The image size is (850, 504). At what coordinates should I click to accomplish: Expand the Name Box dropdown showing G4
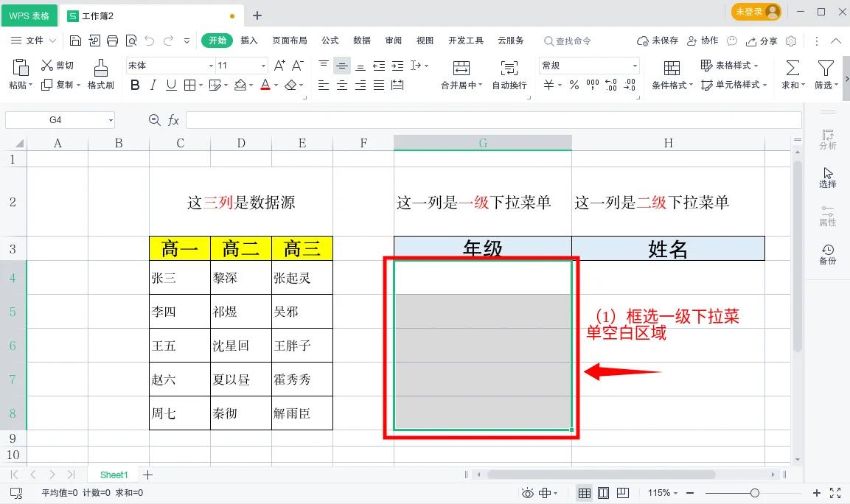pyautogui.click(x=111, y=120)
